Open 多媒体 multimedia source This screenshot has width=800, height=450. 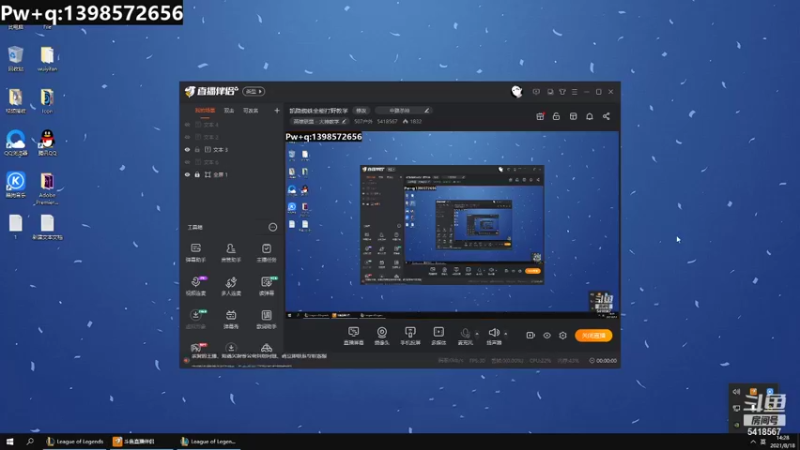[x=438, y=336]
